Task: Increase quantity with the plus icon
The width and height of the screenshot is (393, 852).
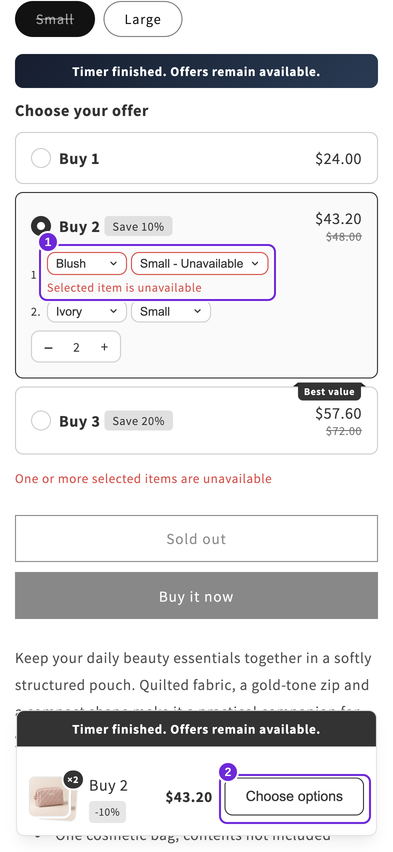Action: [104, 347]
